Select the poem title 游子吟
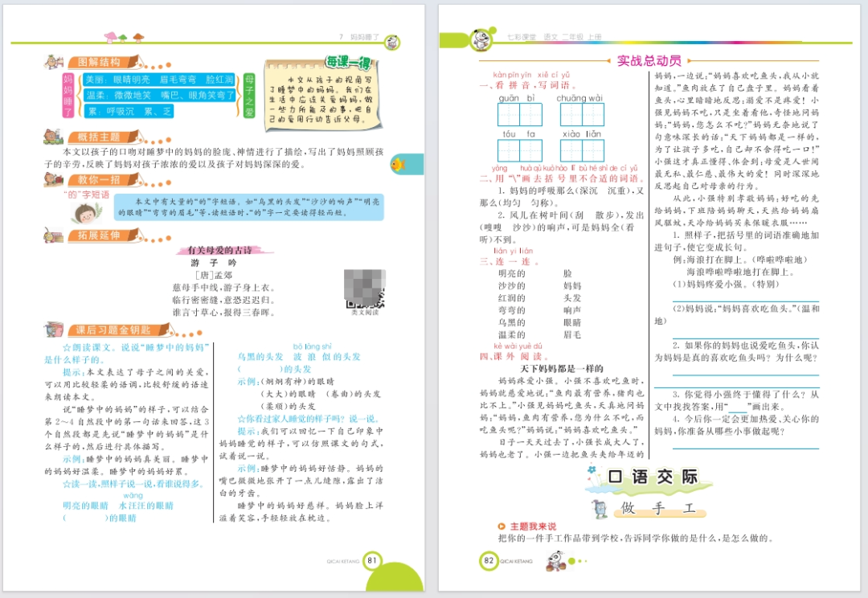This screenshot has width=868, height=598. 214,263
